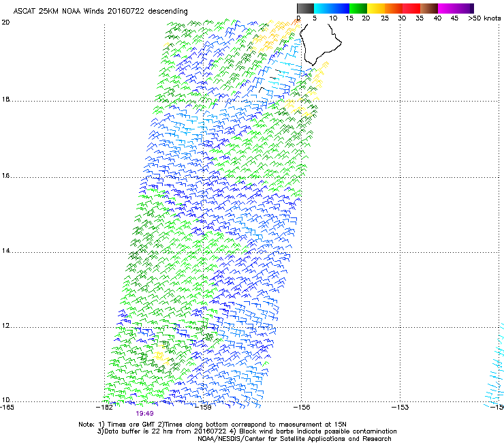Click the purple swath time '19:49'

(x=144, y=414)
